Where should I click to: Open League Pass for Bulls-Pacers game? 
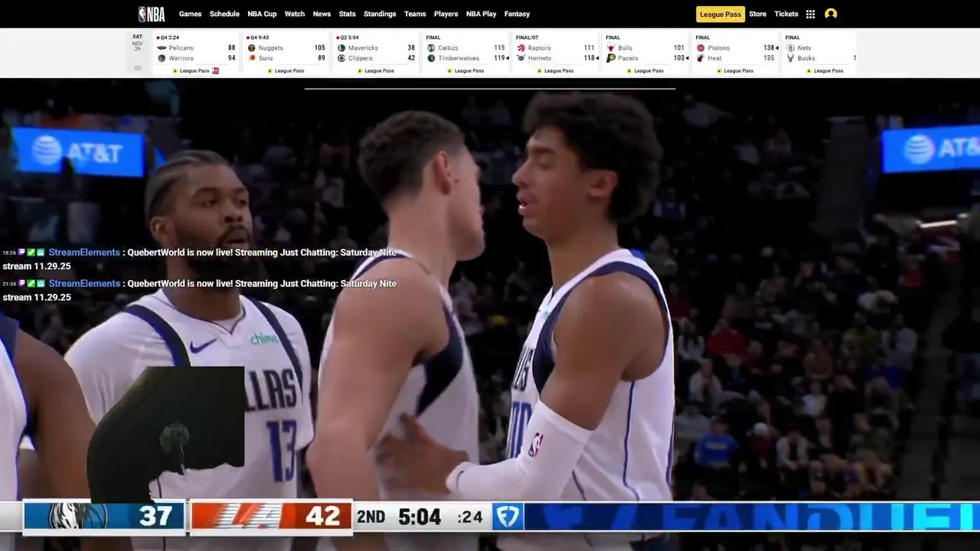(x=645, y=70)
